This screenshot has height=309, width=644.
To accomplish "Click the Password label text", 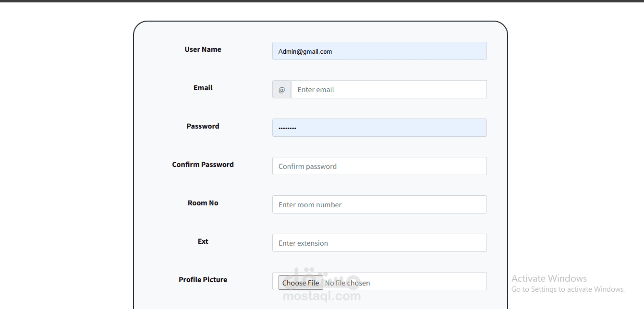I will coord(203,126).
